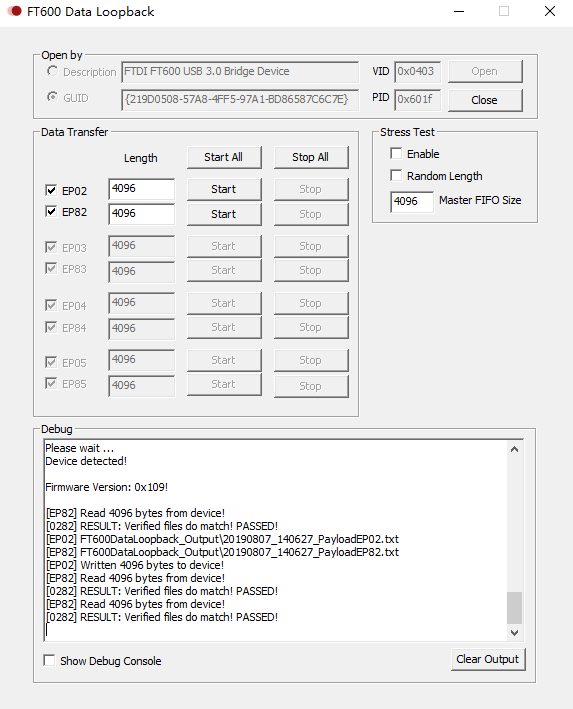Select the Description radio button

tap(52, 71)
